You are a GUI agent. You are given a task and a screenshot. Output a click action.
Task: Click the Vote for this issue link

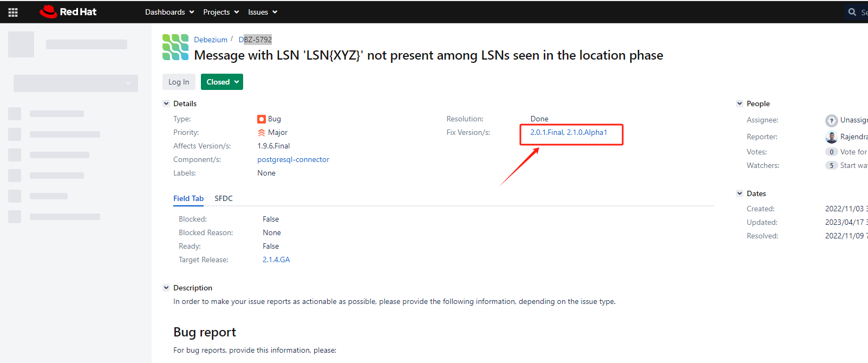854,152
